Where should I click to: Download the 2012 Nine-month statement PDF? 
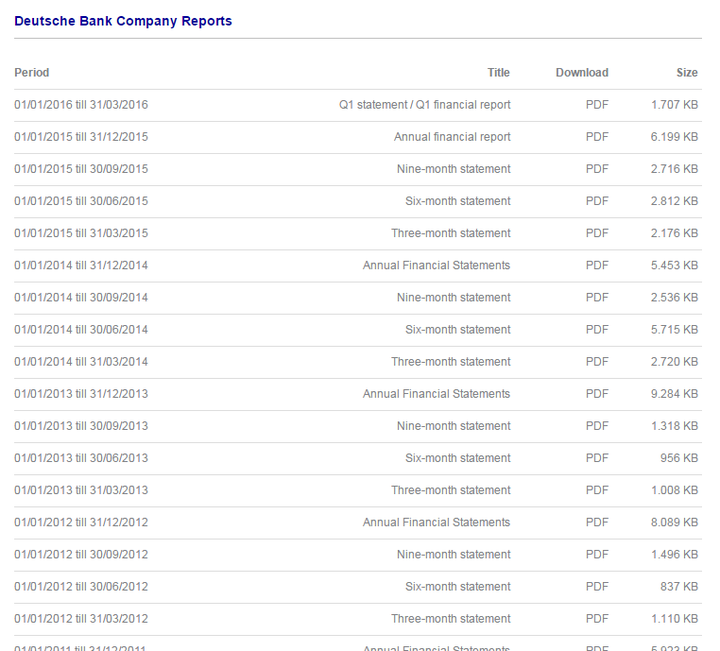click(597, 554)
